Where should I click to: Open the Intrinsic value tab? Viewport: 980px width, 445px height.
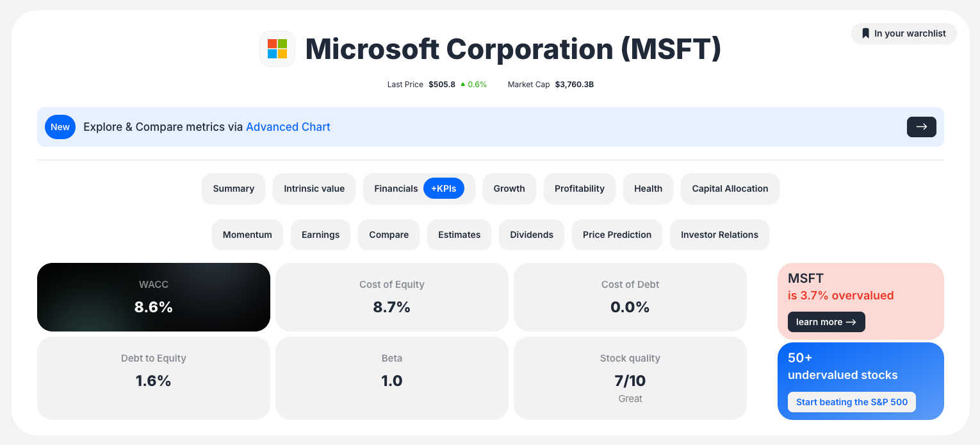click(x=314, y=189)
